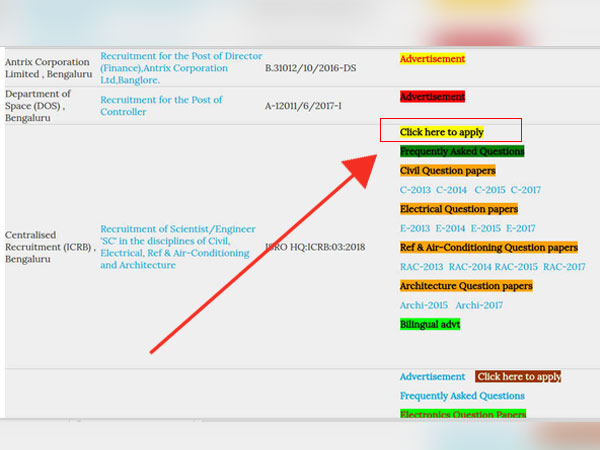This screenshot has height=450, width=600.
Task: Select Antrix Corporation Limited, Bengaluru cell
Action: click(48, 68)
